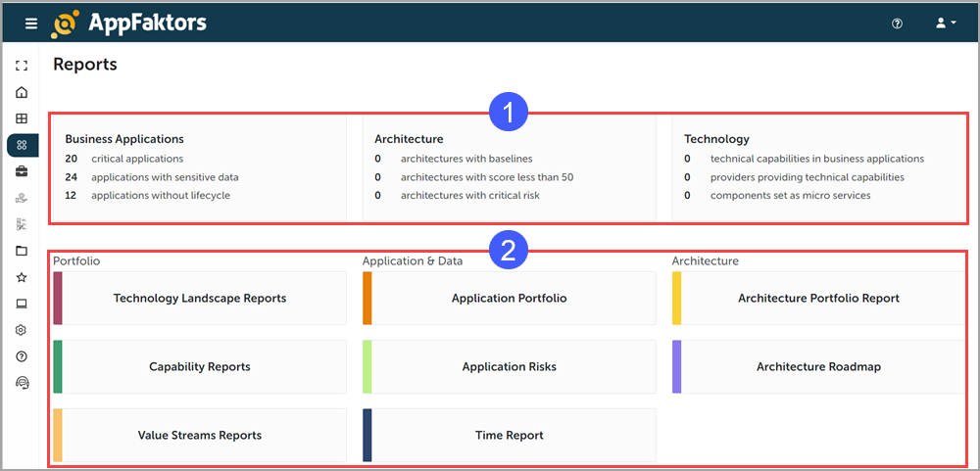Open the Application Risks report
The width and height of the screenshot is (980, 471).
[x=509, y=367]
